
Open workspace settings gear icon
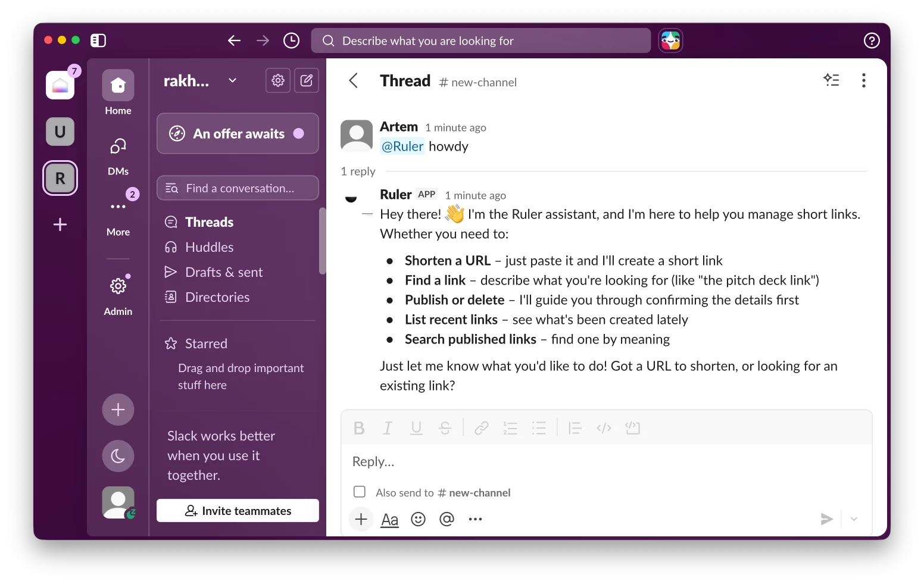pos(278,80)
